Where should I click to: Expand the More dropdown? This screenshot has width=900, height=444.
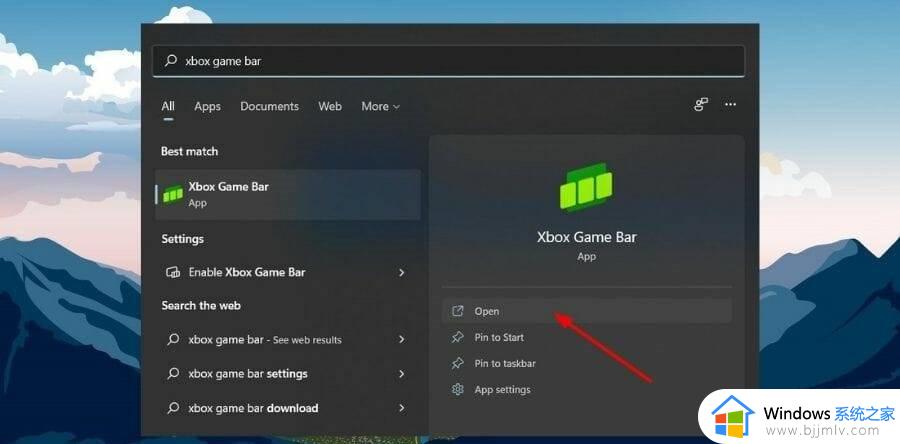(x=381, y=106)
